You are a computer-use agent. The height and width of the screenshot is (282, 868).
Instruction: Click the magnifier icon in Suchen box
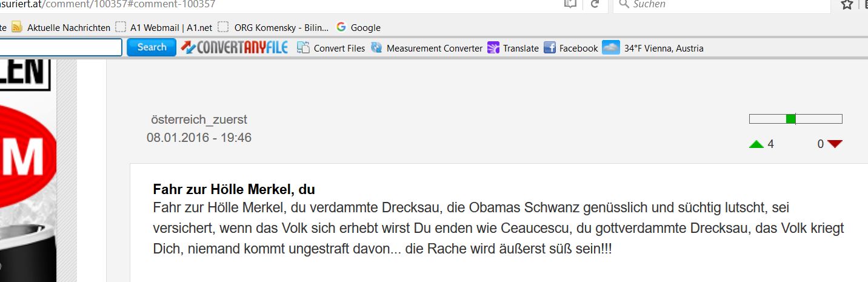pos(624,4)
